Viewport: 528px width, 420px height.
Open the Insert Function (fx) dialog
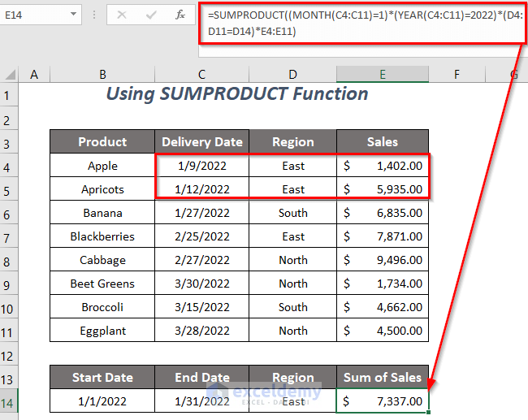pos(179,15)
